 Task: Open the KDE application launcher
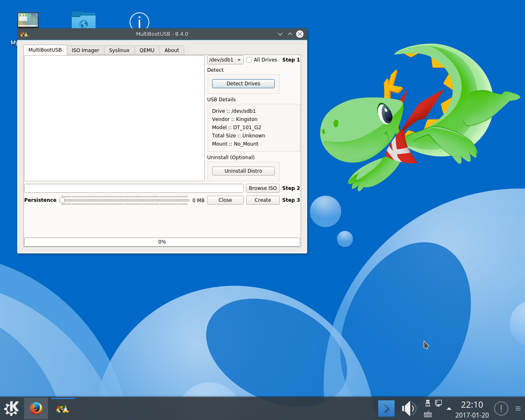(11, 409)
